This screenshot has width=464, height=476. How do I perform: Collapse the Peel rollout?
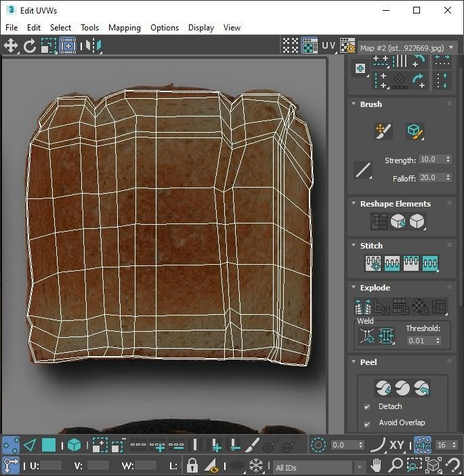(354, 362)
